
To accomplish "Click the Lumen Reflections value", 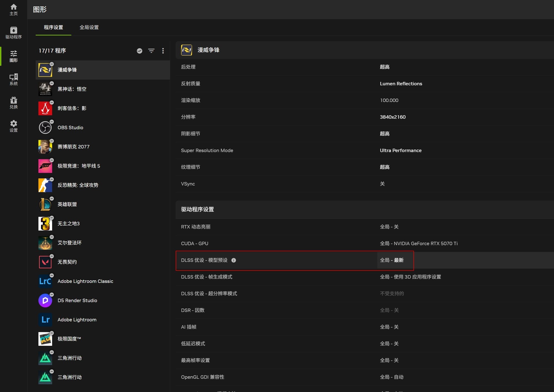I will tap(401, 84).
